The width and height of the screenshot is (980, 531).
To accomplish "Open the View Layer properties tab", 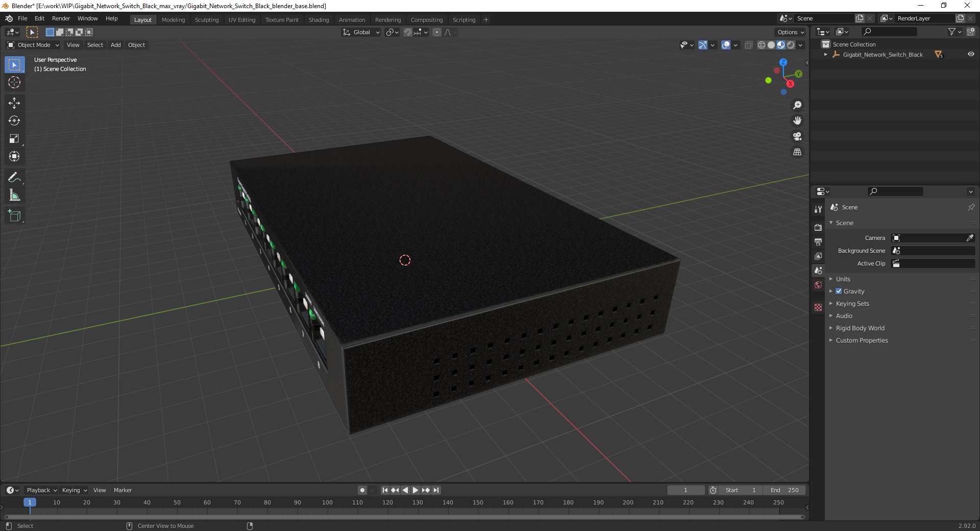I will point(818,256).
